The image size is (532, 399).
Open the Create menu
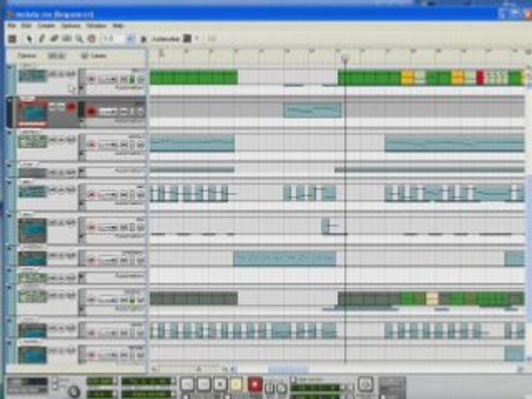pyautogui.click(x=46, y=26)
